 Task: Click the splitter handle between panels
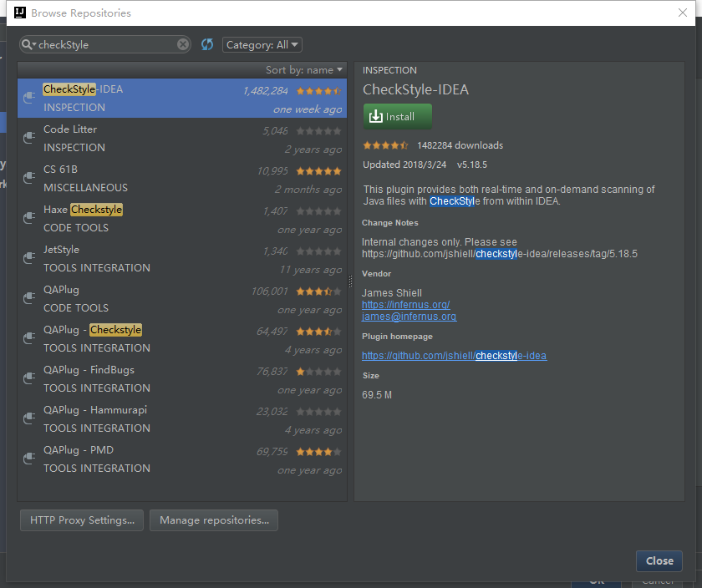[x=350, y=281]
